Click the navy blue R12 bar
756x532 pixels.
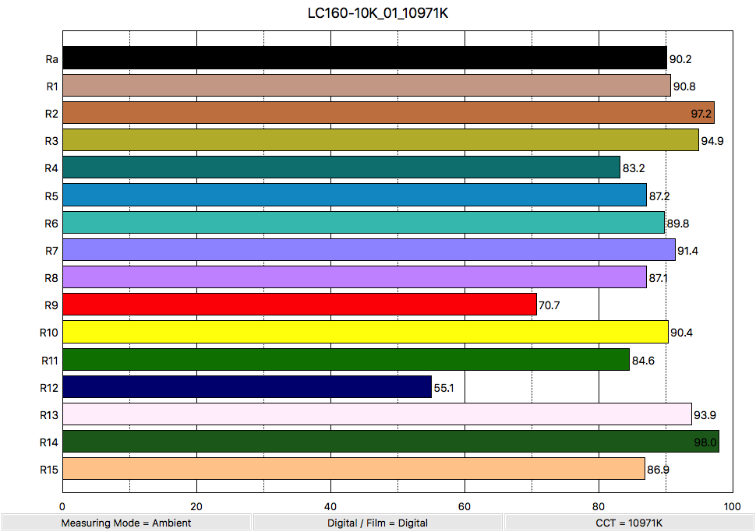246,387
